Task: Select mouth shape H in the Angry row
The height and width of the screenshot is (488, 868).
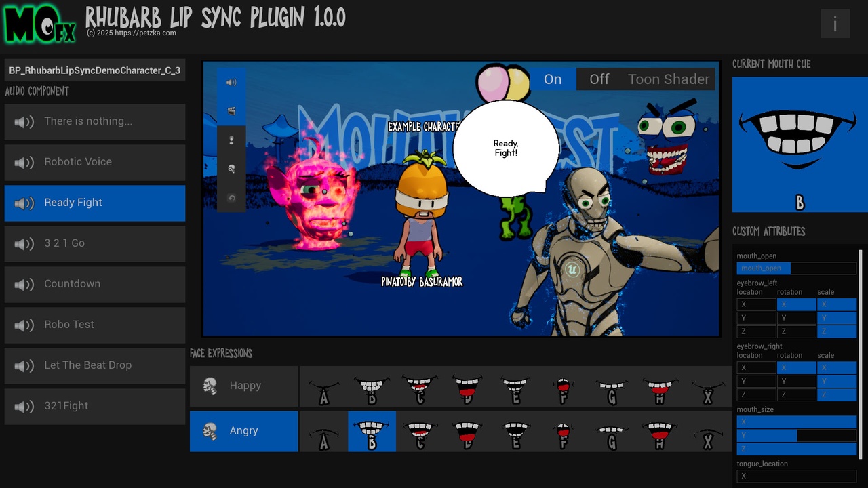Action: [660, 431]
